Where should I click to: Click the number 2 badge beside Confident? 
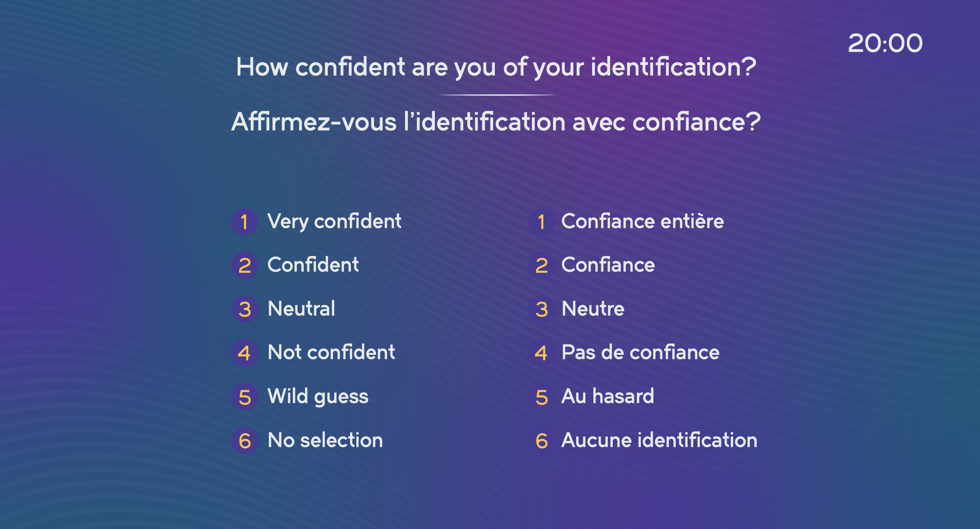pos(244,266)
